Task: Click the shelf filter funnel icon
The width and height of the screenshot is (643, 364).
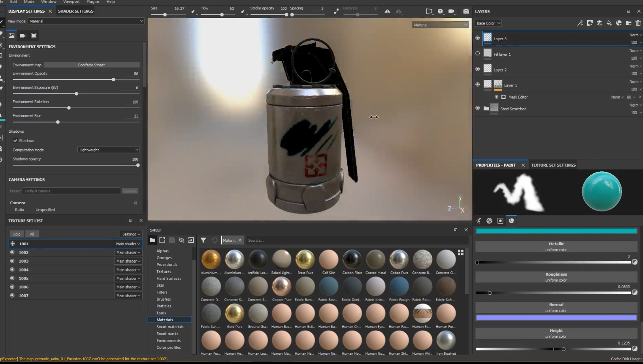Action: (203, 240)
